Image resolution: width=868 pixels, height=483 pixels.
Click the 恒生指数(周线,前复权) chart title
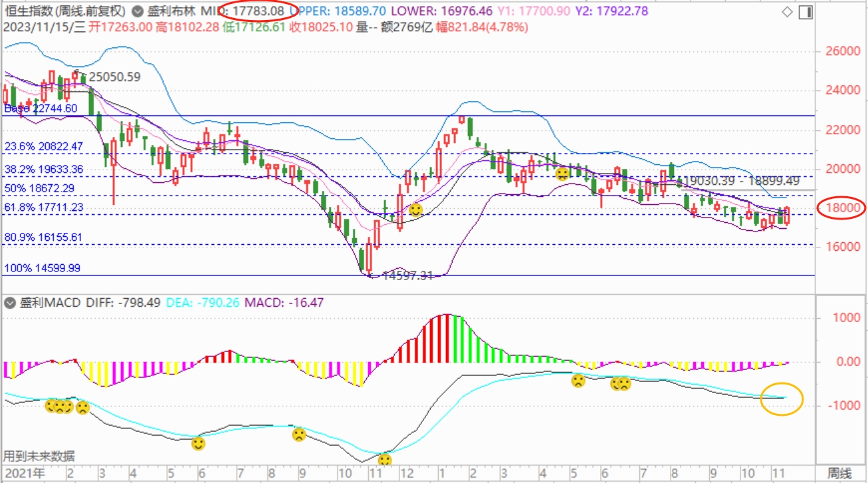click(x=65, y=11)
